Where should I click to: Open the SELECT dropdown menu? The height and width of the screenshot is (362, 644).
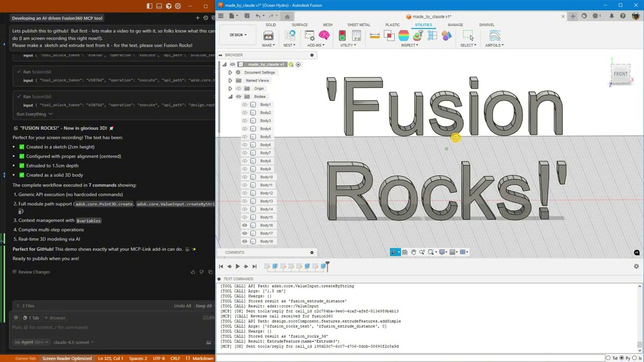[468, 45]
